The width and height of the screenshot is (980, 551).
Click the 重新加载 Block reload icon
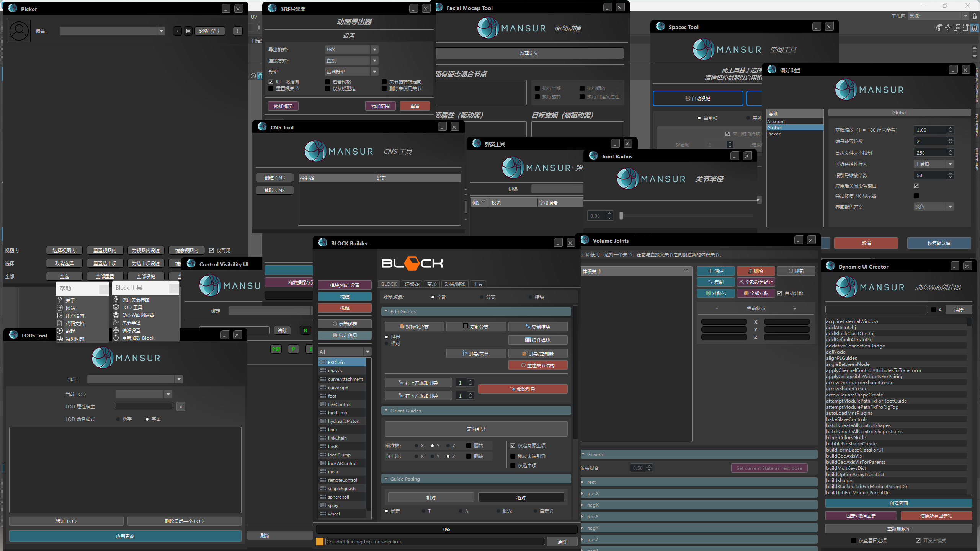(x=116, y=338)
